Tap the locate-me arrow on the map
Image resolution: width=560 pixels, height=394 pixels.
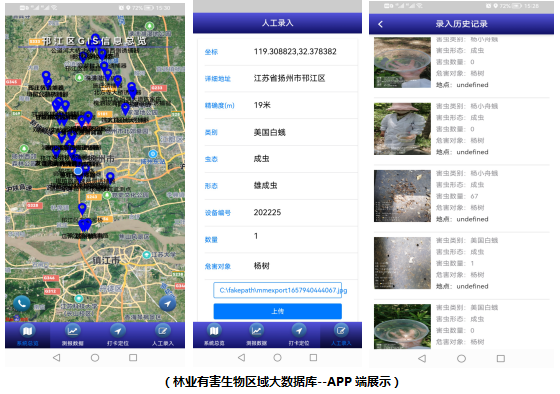(x=167, y=304)
